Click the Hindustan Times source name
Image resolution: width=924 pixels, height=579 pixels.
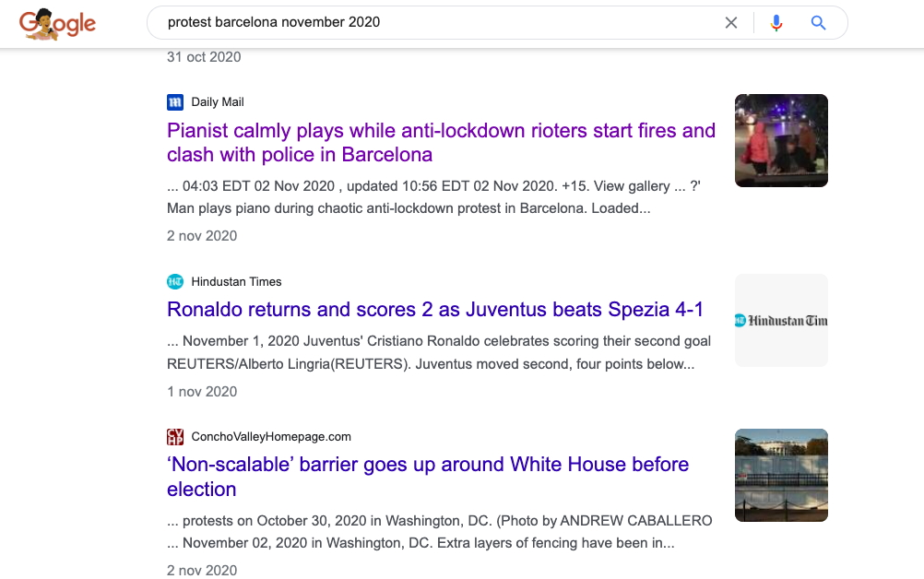tap(236, 282)
